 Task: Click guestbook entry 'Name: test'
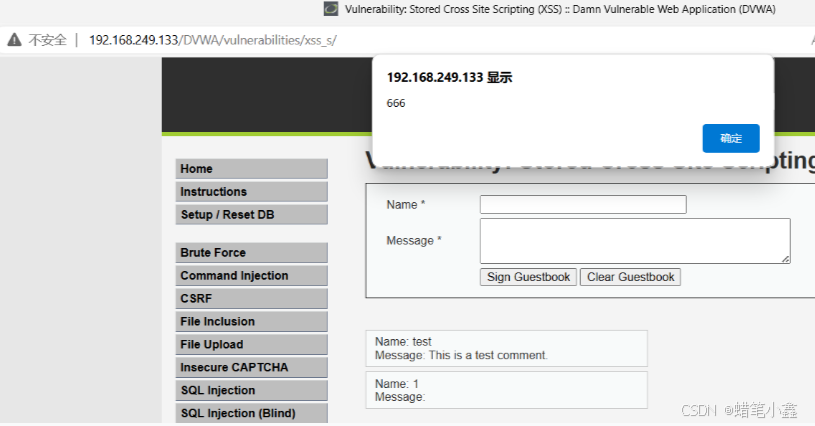pos(403,342)
